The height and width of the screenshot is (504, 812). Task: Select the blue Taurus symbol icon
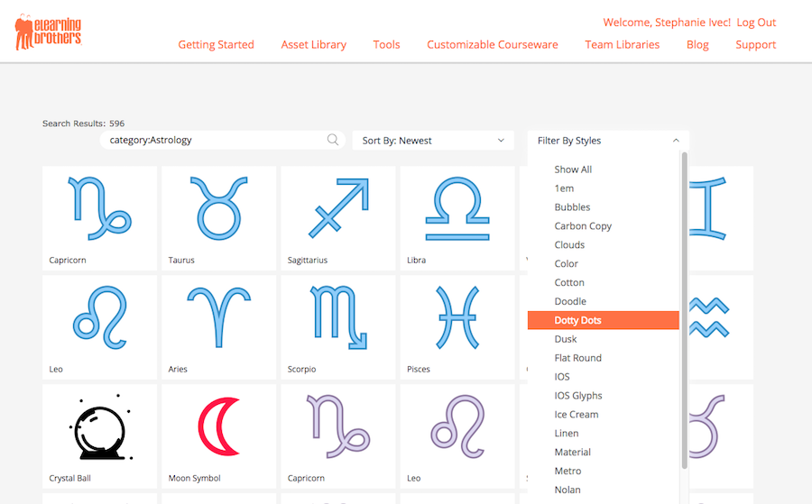click(218, 209)
